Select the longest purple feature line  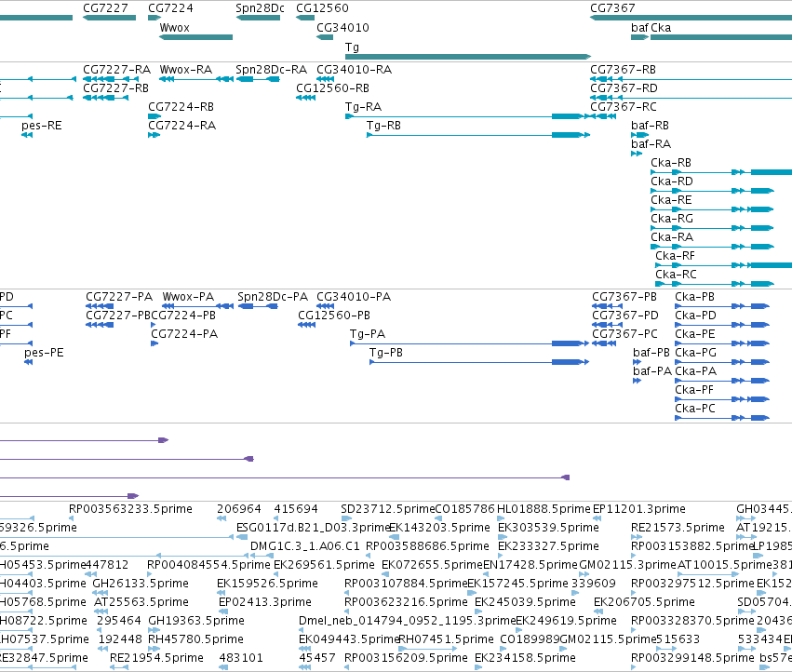tap(285, 477)
